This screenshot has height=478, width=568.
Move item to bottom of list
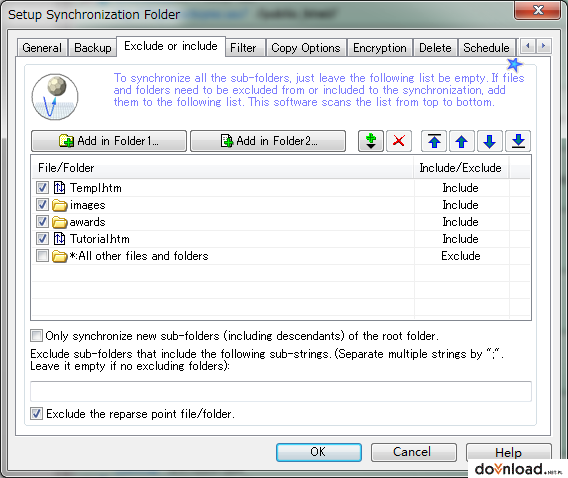tap(518, 141)
